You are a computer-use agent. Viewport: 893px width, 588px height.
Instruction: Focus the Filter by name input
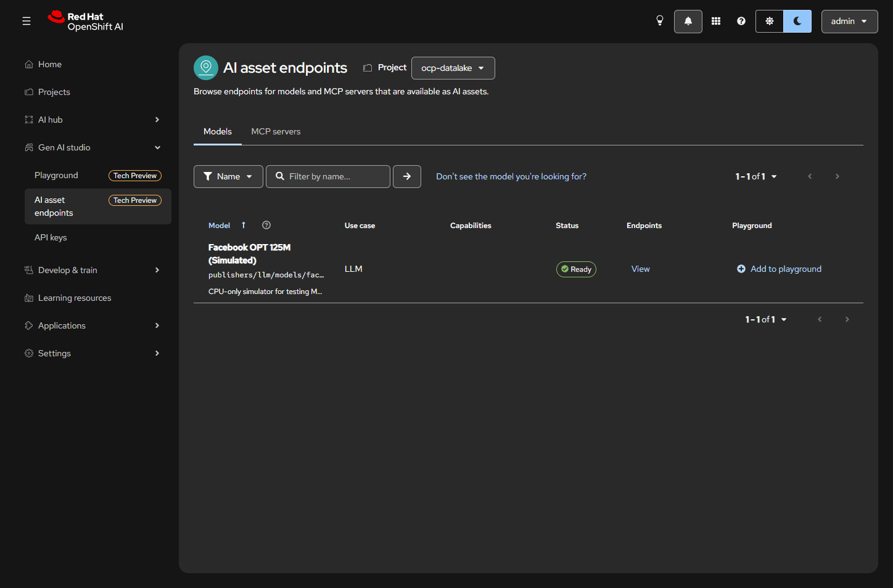pos(328,176)
